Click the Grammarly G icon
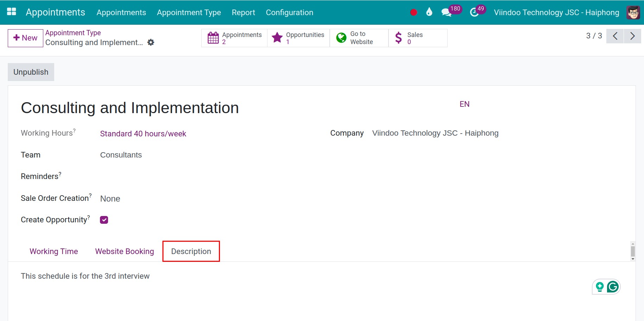Screen dimensions: 644x321 [613, 287]
